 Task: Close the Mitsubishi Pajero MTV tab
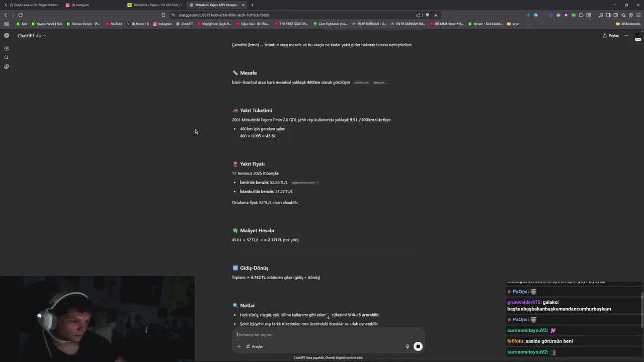[244, 5]
